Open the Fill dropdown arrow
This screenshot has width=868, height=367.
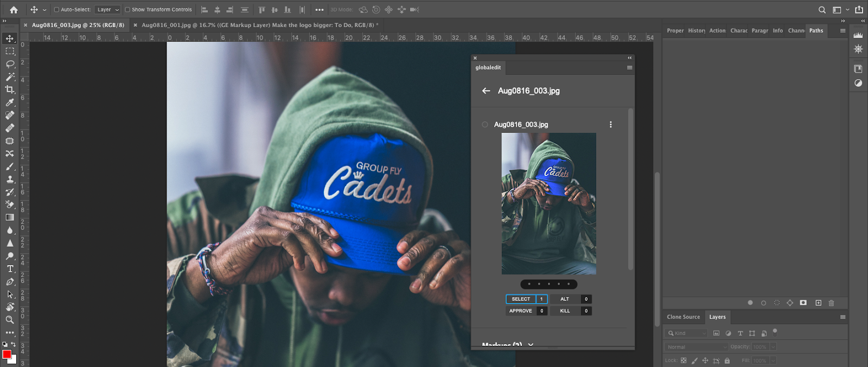click(x=773, y=360)
